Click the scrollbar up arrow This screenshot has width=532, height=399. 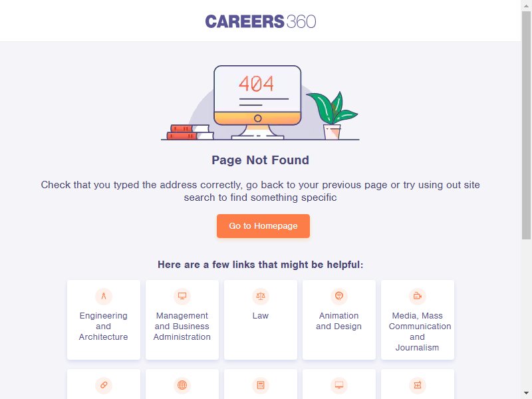(x=526, y=5)
